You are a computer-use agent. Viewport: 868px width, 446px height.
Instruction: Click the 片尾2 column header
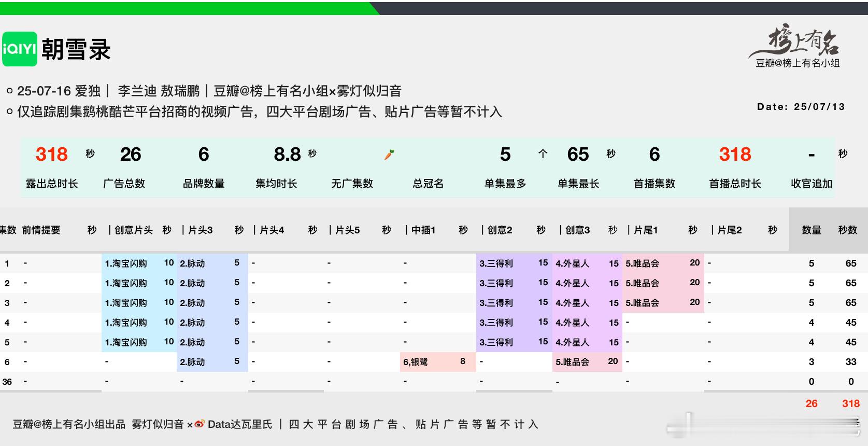[x=730, y=230]
